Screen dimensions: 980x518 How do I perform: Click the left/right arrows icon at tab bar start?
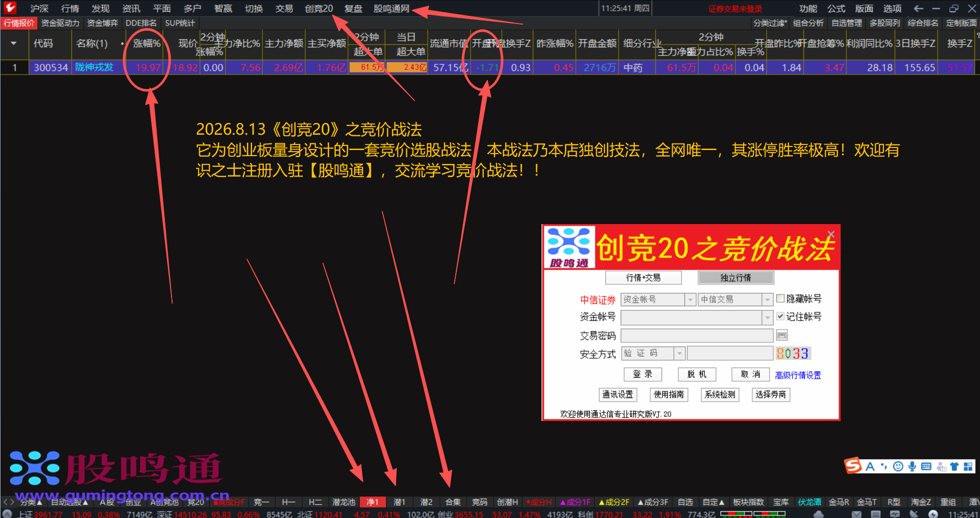pos(9,502)
